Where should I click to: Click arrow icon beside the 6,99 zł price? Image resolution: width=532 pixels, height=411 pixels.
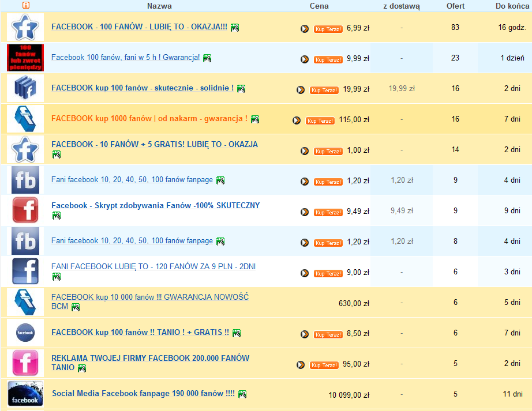pos(305,29)
